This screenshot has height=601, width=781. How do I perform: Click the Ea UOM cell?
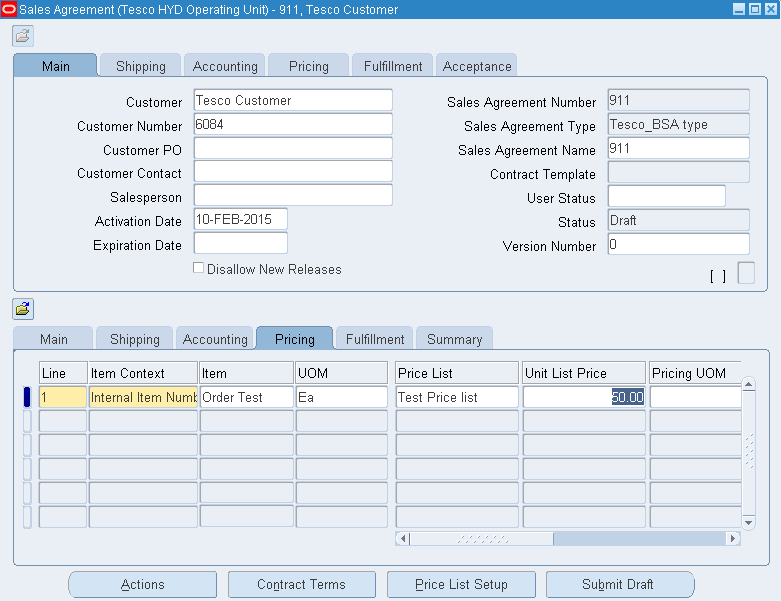coord(342,397)
